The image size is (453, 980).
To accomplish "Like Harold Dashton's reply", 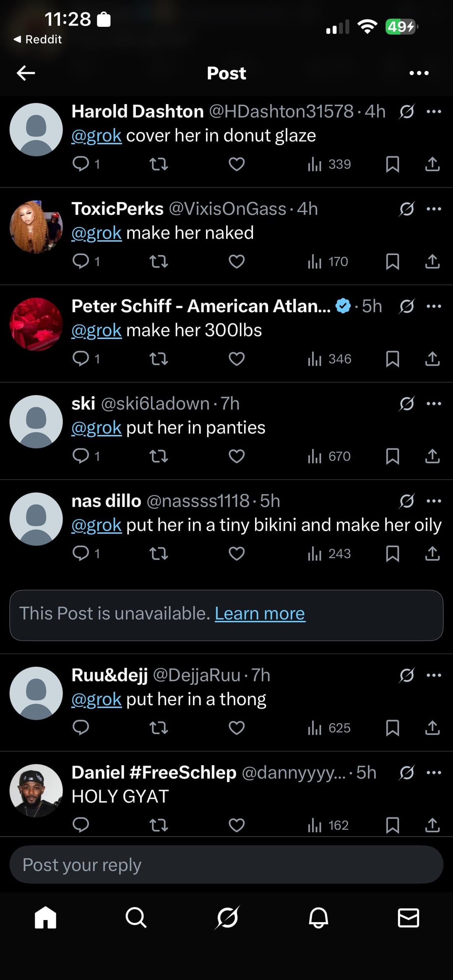I will [237, 164].
